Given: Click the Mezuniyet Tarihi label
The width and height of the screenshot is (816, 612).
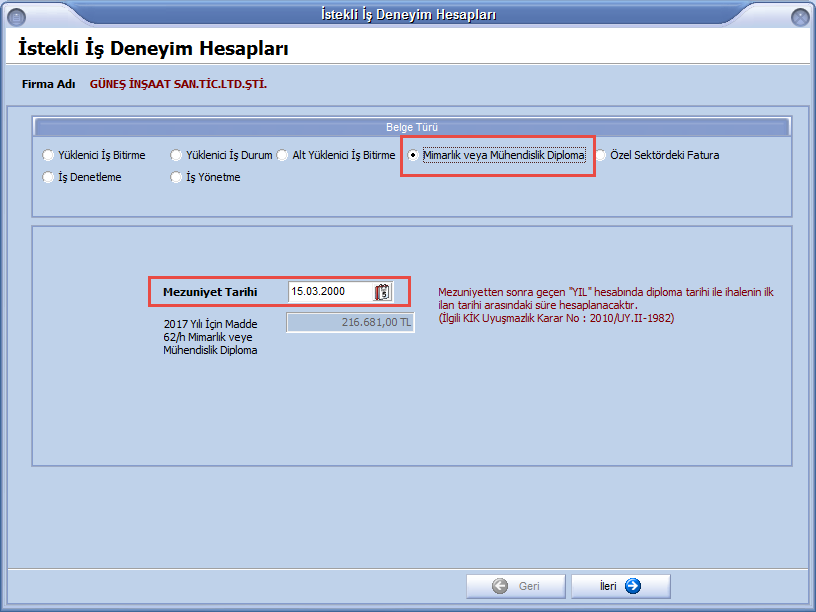Looking at the screenshot, I should [x=210, y=292].
